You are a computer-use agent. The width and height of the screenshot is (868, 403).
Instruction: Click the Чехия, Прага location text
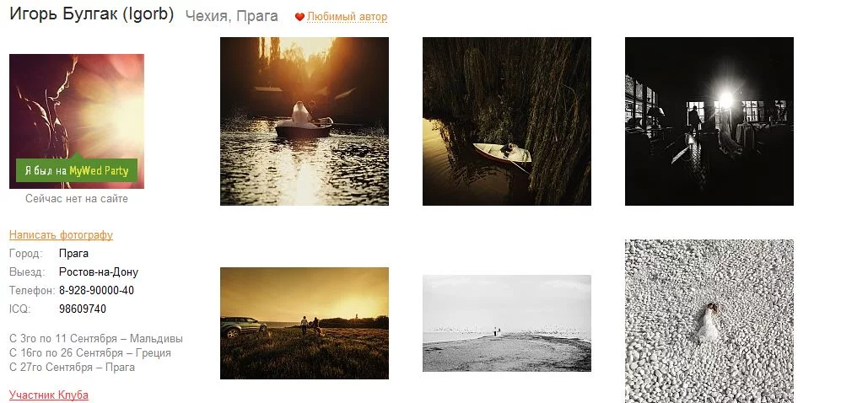tap(231, 16)
